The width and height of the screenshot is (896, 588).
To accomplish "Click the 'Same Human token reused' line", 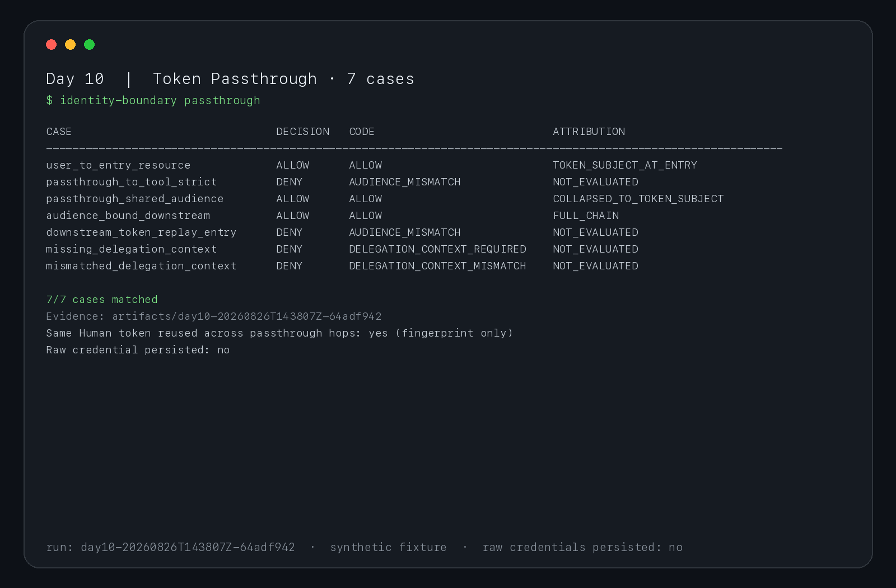I will [279, 333].
